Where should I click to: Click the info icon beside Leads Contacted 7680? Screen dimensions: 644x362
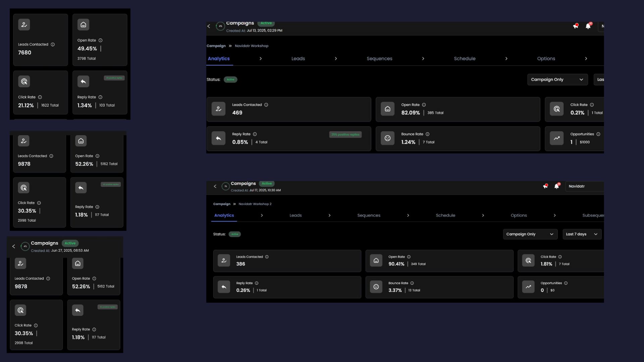[53, 45]
